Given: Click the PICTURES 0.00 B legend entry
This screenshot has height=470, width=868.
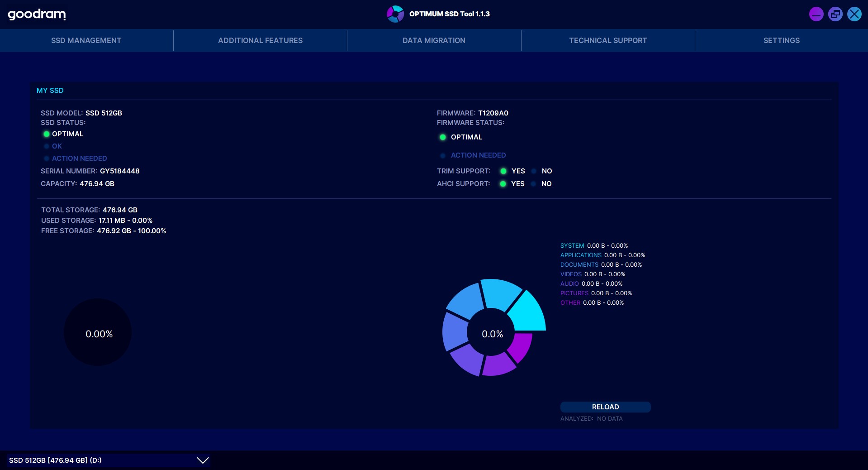Looking at the screenshot, I should (596, 293).
